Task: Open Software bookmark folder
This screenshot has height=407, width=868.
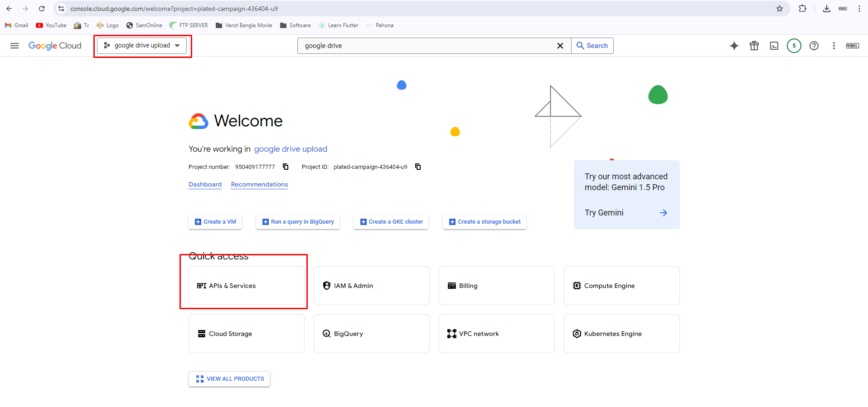Action: point(296,25)
